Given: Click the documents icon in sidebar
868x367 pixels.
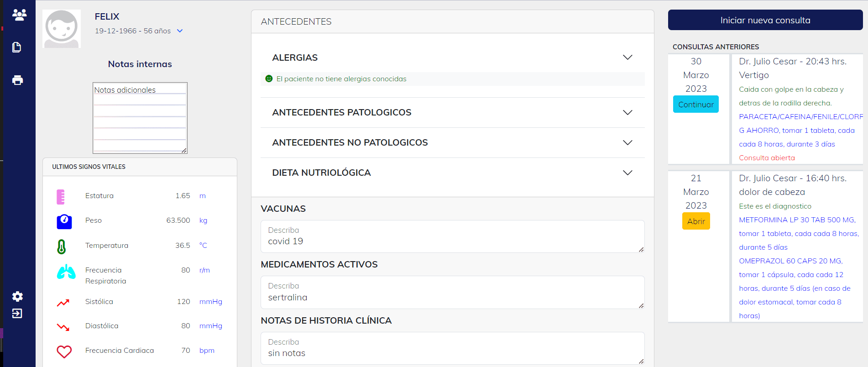Looking at the screenshot, I should [x=17, y=47].
